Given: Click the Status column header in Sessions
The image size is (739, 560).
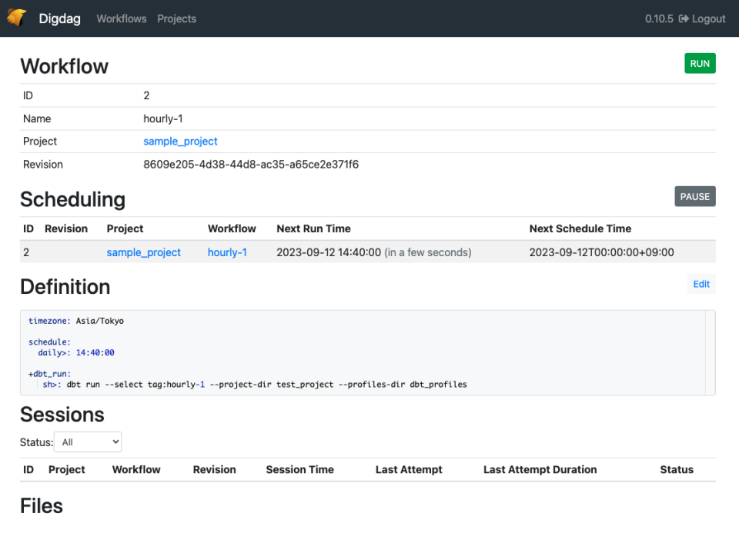Looking at the screenshot, I should tap(676, 470).
